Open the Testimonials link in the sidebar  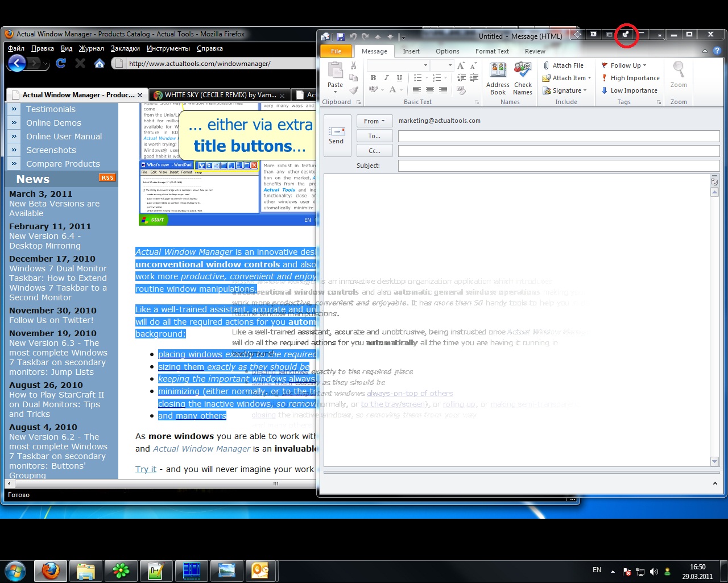click(51, 109)
